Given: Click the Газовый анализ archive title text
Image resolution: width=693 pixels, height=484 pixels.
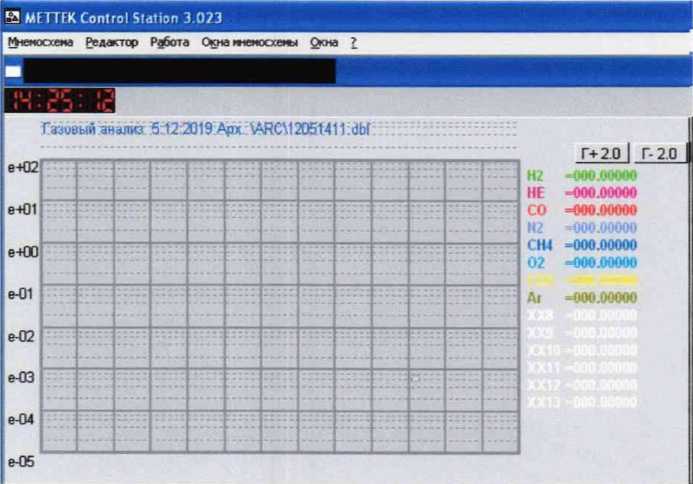Looking at the screenshot, I should (205, 129).
